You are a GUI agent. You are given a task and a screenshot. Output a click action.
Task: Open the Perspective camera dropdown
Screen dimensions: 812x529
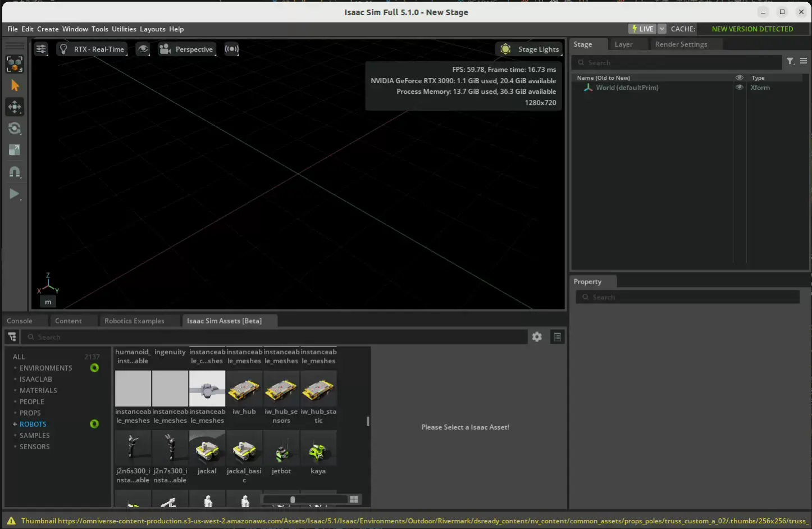[x=187, y=49]
